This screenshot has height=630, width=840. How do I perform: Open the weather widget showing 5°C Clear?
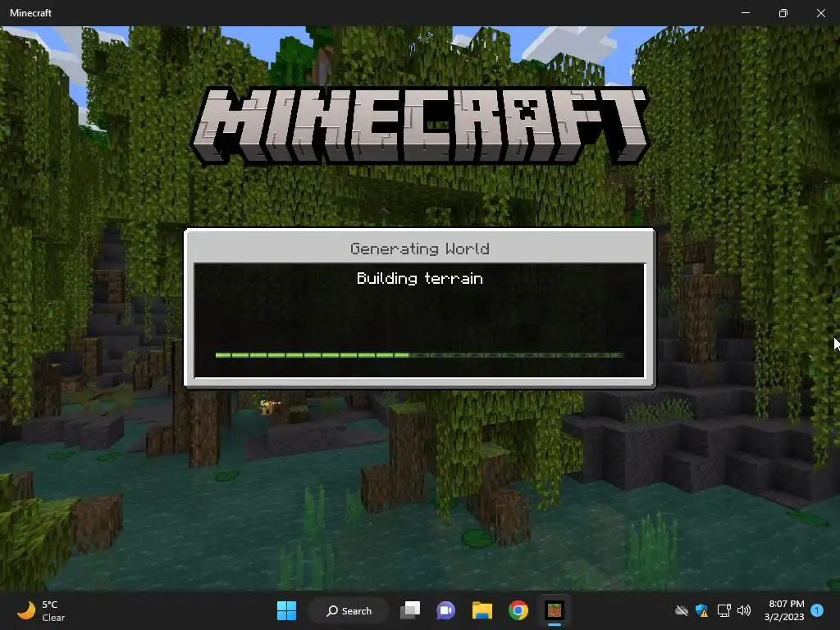click(x=41, y=610)
